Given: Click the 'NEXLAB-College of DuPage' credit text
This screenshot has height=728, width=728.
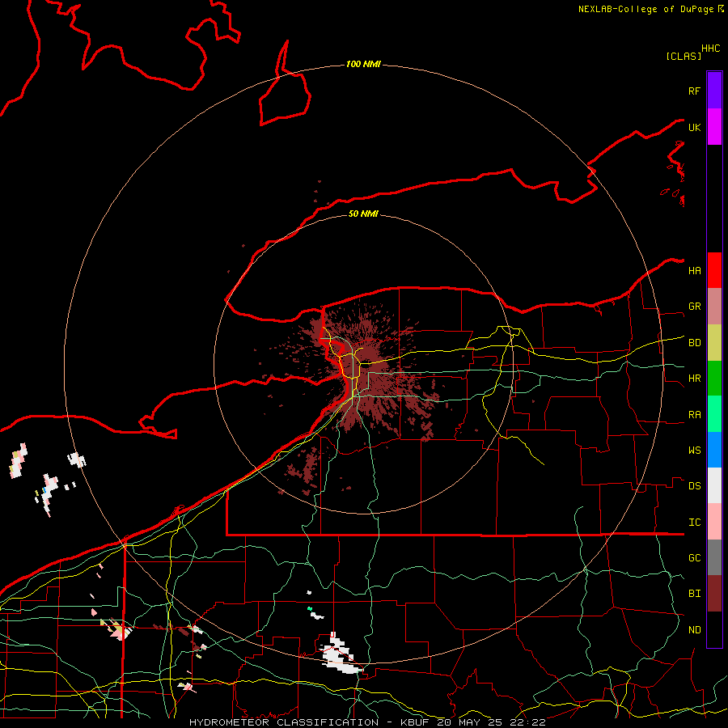Looking at the screenshot, I should (645, 9).
